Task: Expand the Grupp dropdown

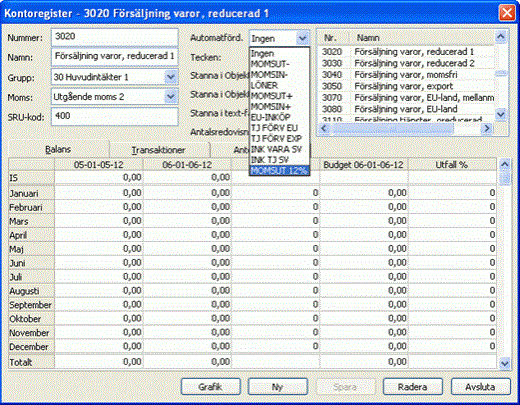Action: click(171, 77)
